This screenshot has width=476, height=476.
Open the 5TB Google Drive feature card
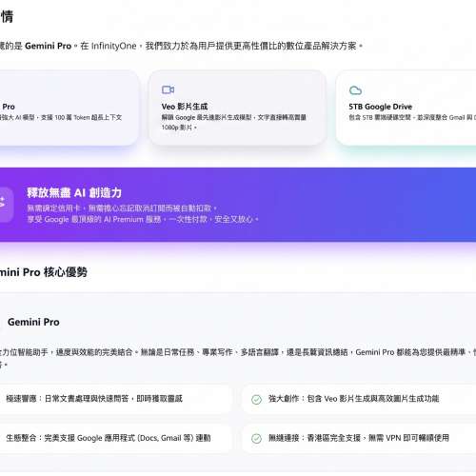click(407, 108)
